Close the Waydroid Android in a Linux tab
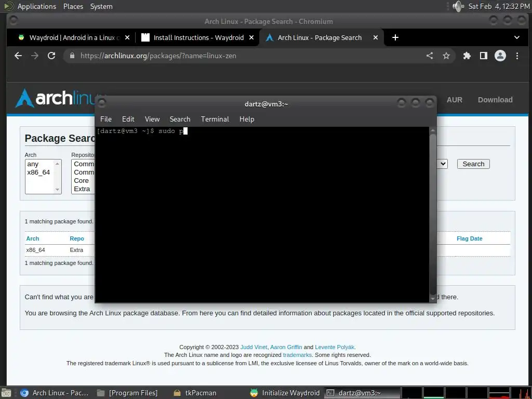This screenshot has width=532, height=399. point(127,37)
